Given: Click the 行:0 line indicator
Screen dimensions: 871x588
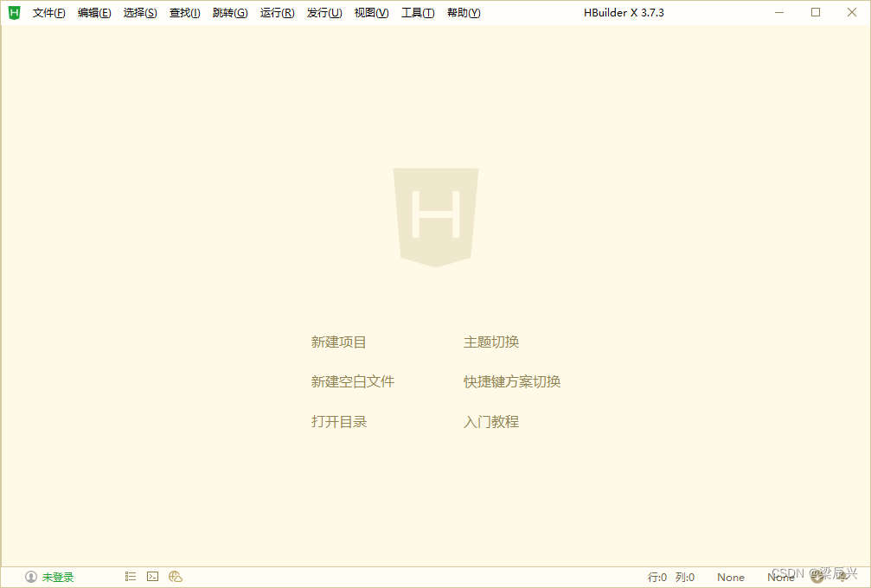Looking at the screenshot, I should [657, 577].
